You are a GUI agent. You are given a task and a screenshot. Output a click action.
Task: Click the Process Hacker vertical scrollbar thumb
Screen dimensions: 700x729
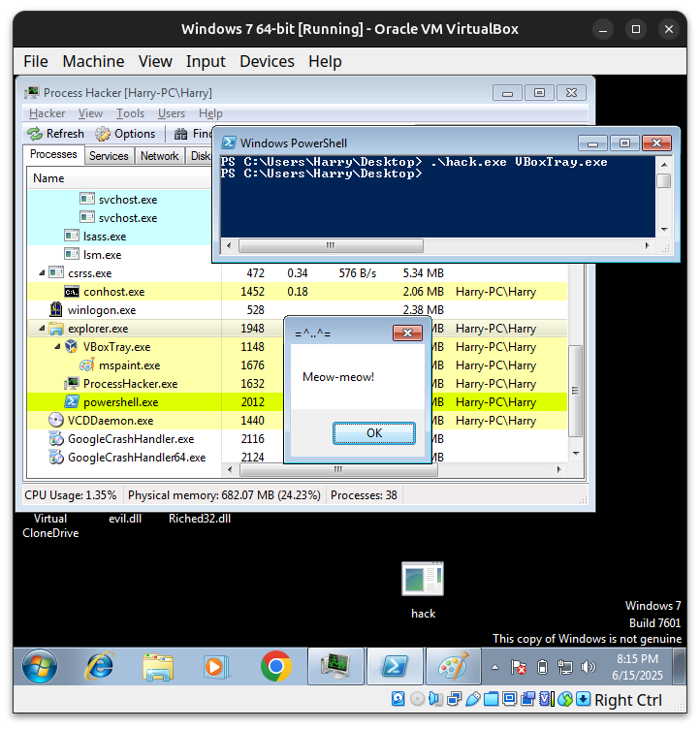(x=575, y=391)
